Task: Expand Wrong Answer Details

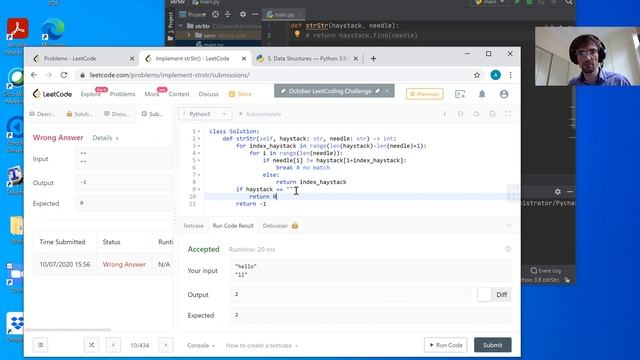Action: pos(105,138)
